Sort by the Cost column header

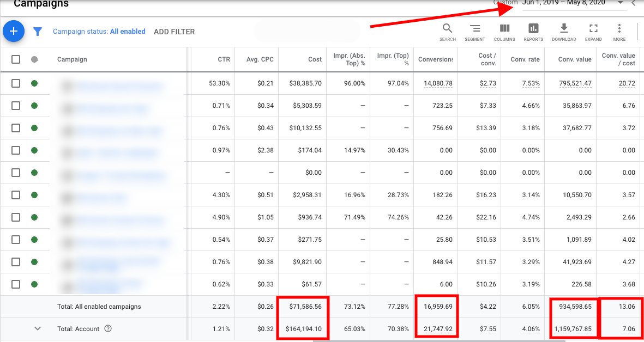pyautogui.click(x=315, y=59)
